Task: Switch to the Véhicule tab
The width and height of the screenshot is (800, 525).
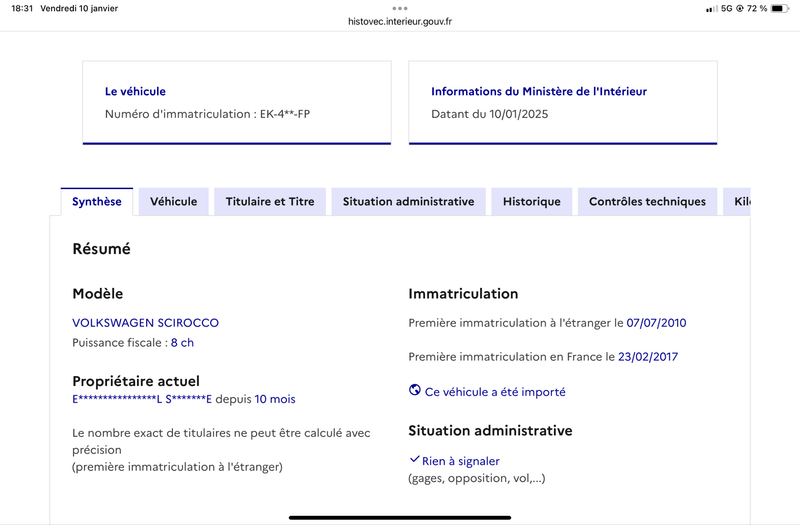Action: [x=173, y=202]
